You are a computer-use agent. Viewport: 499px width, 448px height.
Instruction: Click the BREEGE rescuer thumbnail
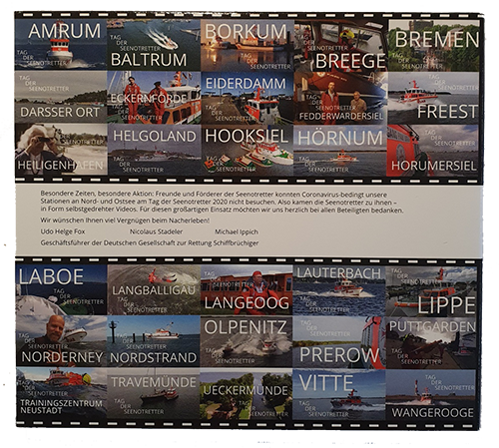coord(341,46)
